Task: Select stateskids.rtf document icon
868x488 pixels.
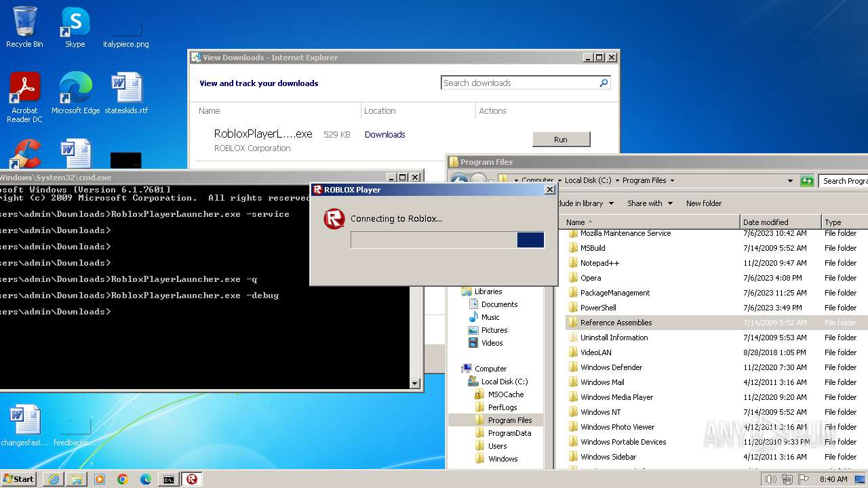Action: (x=126, y=94)
